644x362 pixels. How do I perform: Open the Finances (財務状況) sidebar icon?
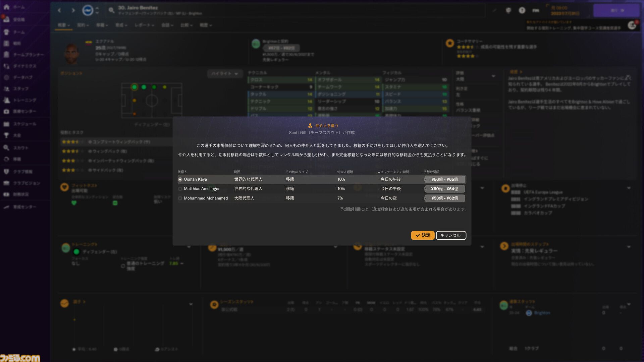6,194
